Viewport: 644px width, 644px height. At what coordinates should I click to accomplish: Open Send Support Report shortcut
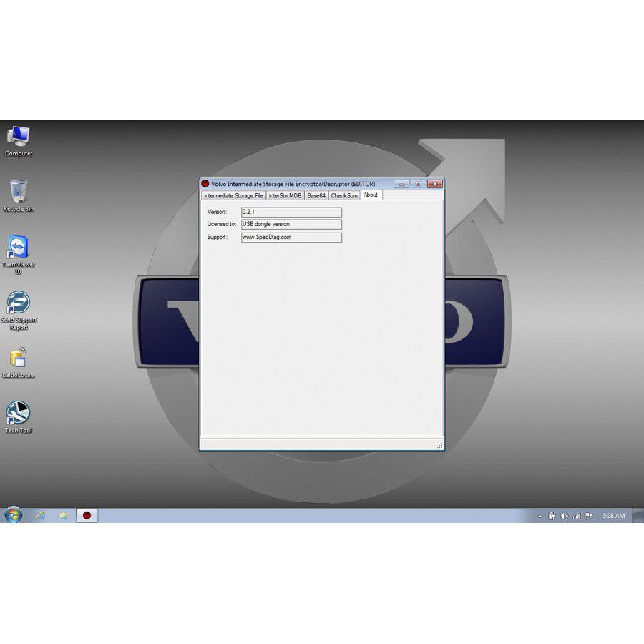coord(19,311)
